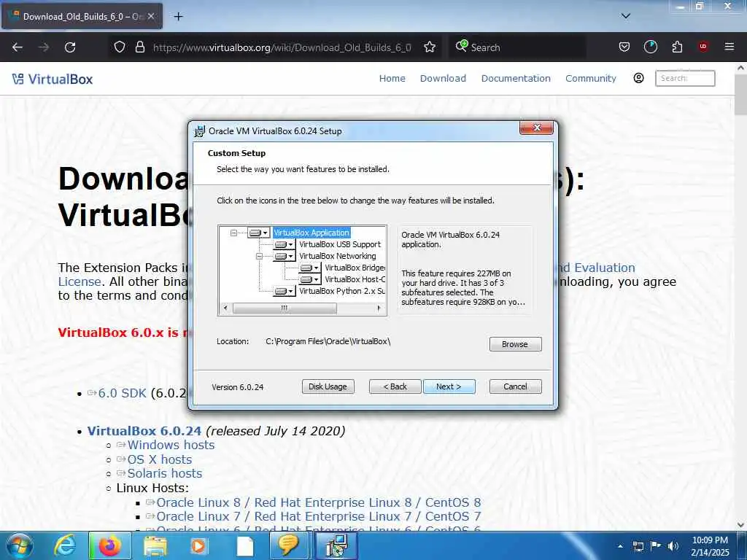Open the Solaris hosts download link
This screenshot has width=747, height=560.
tap(164, 473)
